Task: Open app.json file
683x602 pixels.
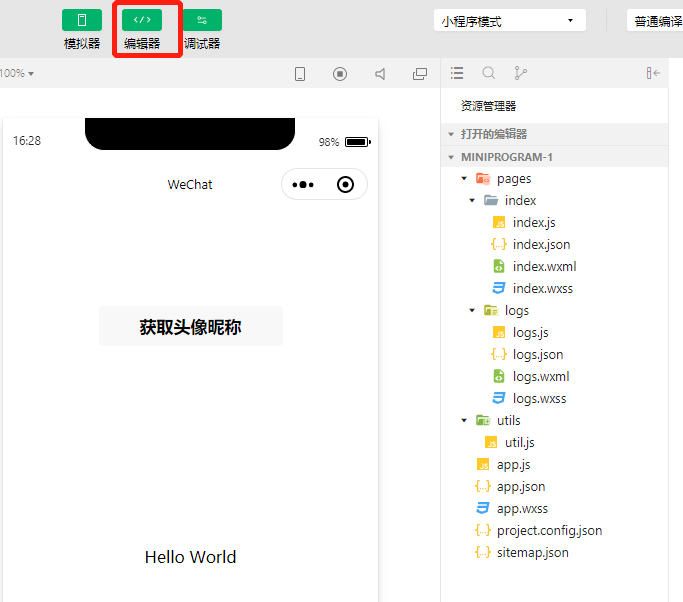Action: click(521, 487)
